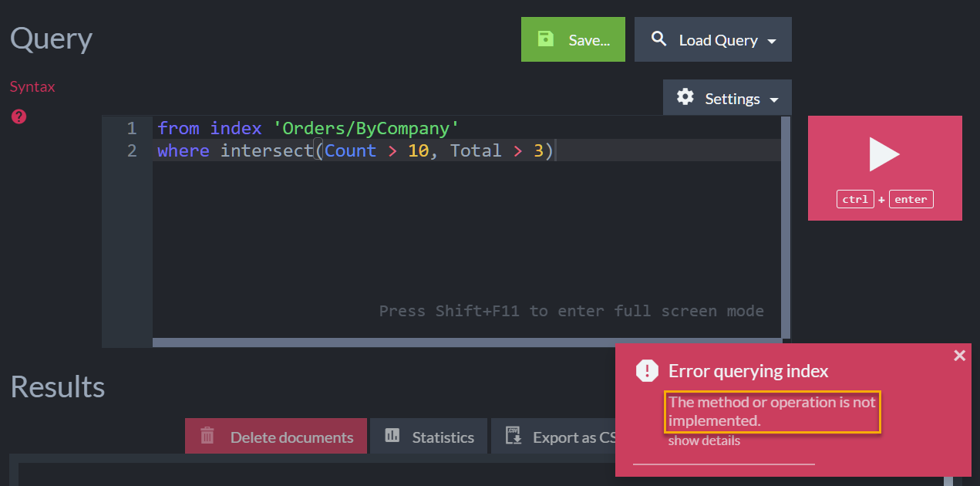Click the editor vertical scrollbar
This screenshot has height=486, width=980.
(x=786, y=227)
